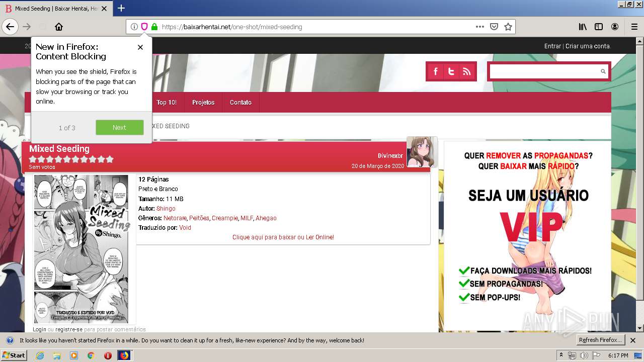Open the Contato menu item
The image size is (644, 362).
point(240,102)
